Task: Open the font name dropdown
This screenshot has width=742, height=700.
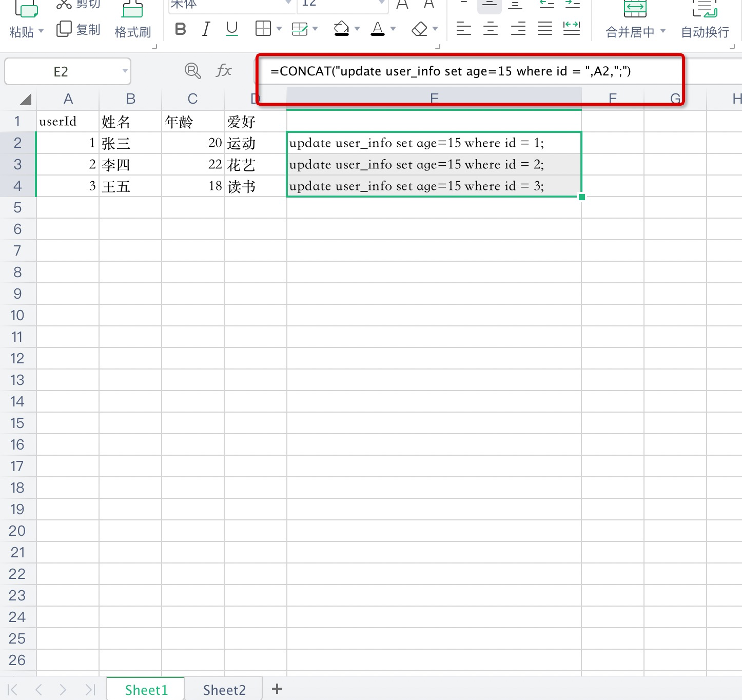Action: [288, 3]
